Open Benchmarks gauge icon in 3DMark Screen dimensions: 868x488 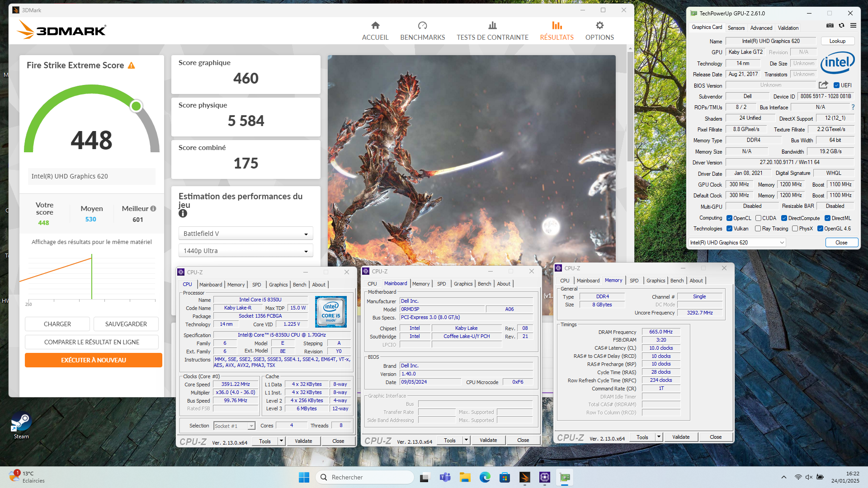click(x=422, y=25)
